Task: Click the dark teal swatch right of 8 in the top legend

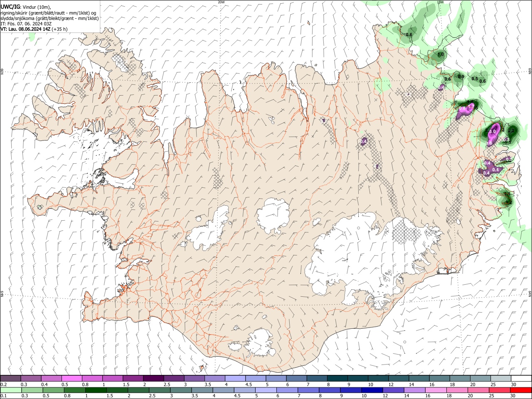Action: 338,378
